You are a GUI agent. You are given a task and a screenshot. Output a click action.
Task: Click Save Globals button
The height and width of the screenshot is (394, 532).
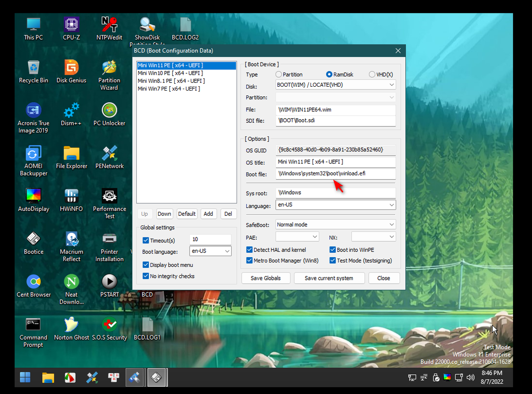point(266,278)
